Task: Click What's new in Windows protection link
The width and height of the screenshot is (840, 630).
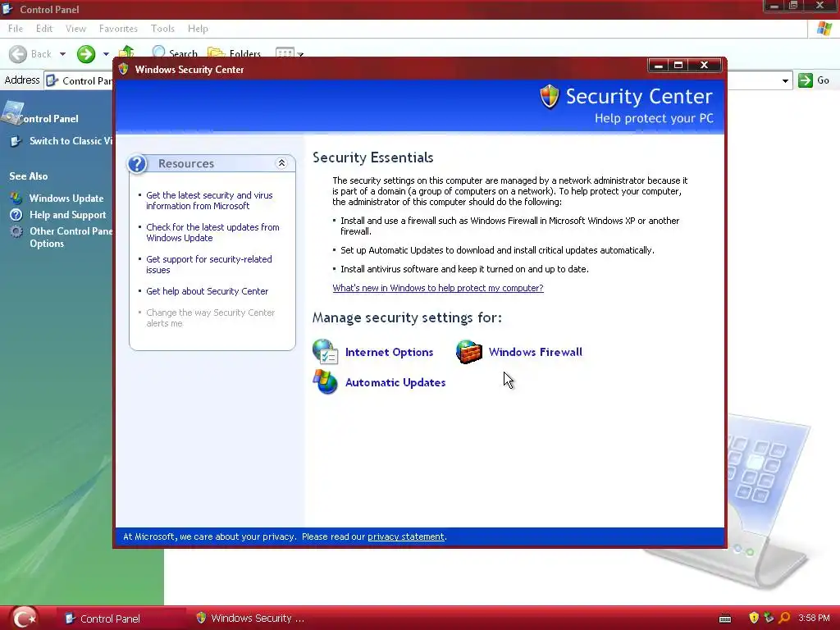Action: [438, 288]
